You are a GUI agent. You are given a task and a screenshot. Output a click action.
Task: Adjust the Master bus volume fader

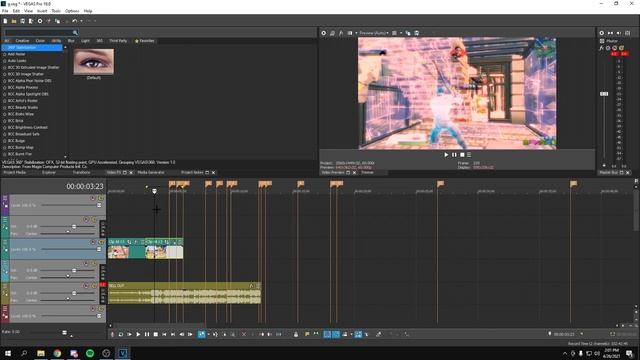[x=604, y=94]
